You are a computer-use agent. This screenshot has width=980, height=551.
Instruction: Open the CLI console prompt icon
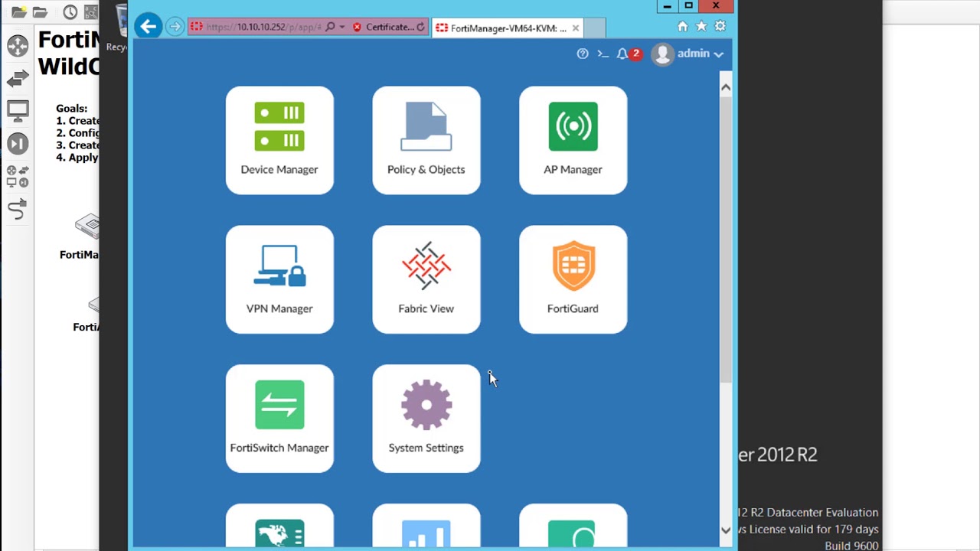603,54
